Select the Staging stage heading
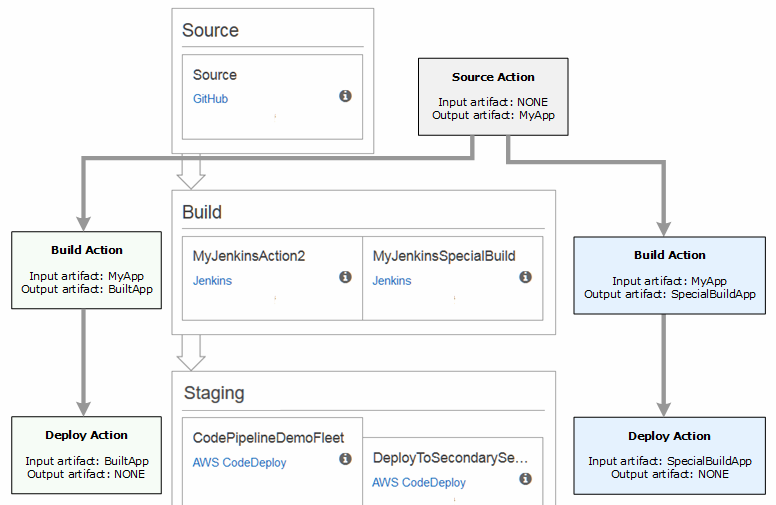 [x=214, y=394]
